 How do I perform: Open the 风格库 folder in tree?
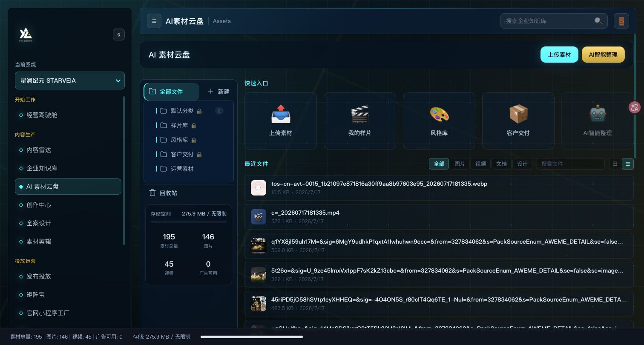189,140
